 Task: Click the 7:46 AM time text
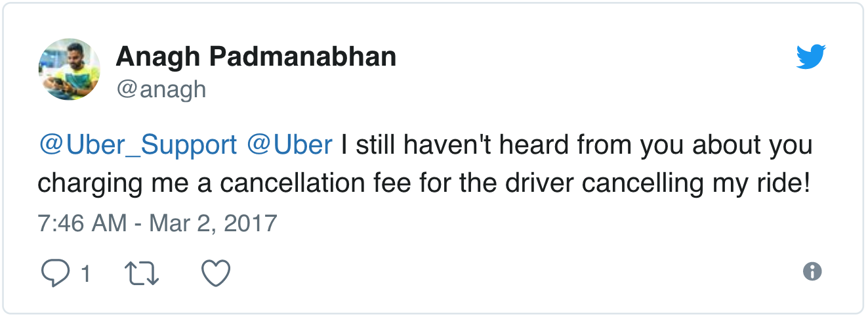(82, 223)
